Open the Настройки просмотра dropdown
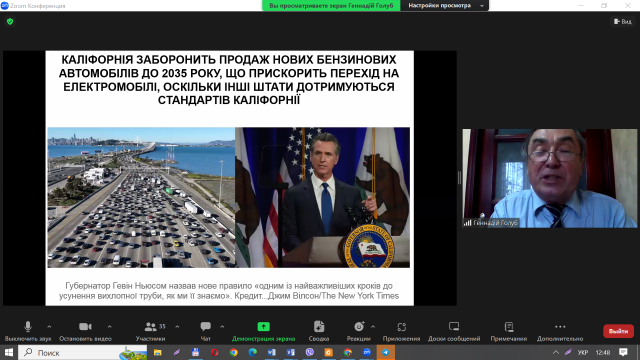 pyautogui.click(x=445, y=6)
